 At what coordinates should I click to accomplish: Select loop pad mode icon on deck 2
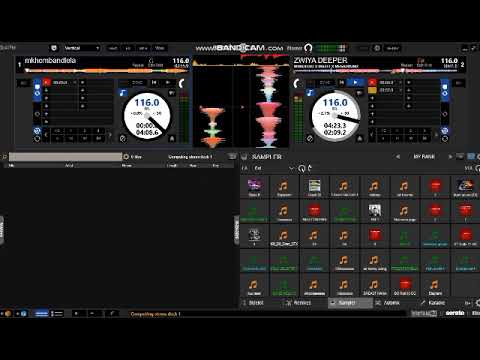(445, 94)
